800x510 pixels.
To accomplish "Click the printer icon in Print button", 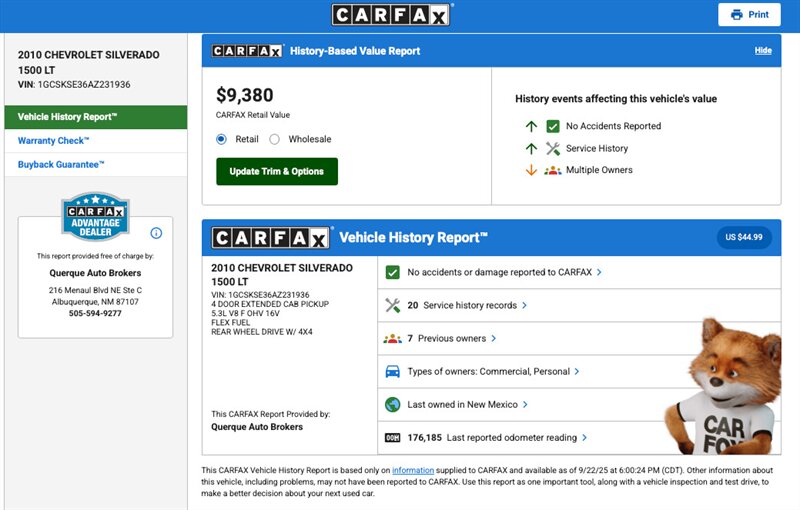I will tap(736, 15).
